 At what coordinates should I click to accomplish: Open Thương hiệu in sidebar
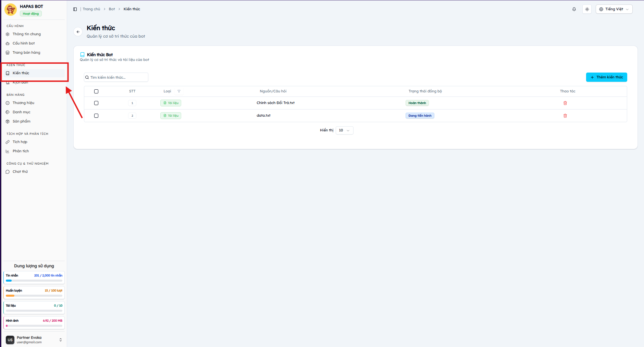pos(33,103)
